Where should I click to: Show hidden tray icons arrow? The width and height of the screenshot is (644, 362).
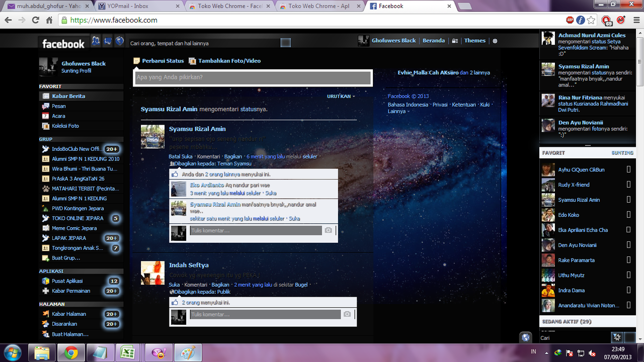click(x=546, y=353)
